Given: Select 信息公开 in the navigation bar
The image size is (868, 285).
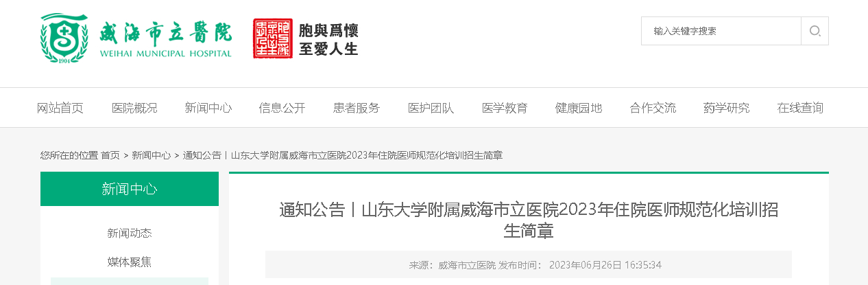Looking at the screenshot, I should (282, 108).
